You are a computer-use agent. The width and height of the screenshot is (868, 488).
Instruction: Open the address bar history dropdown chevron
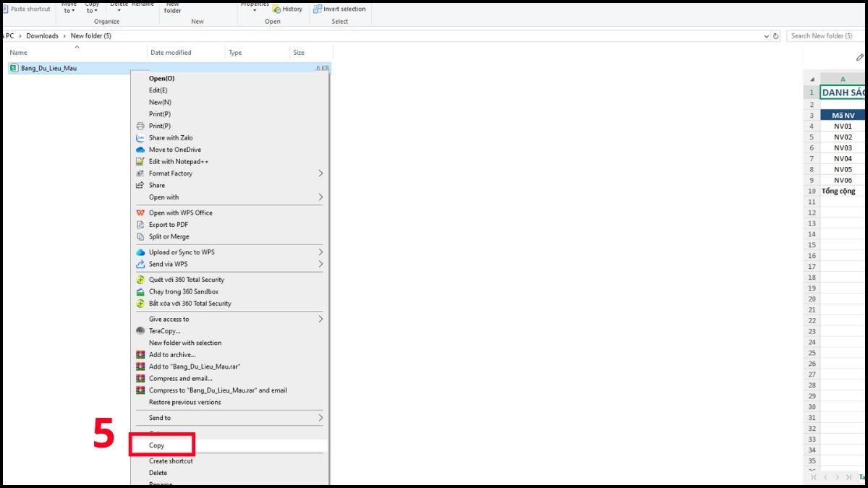(767, 35)
